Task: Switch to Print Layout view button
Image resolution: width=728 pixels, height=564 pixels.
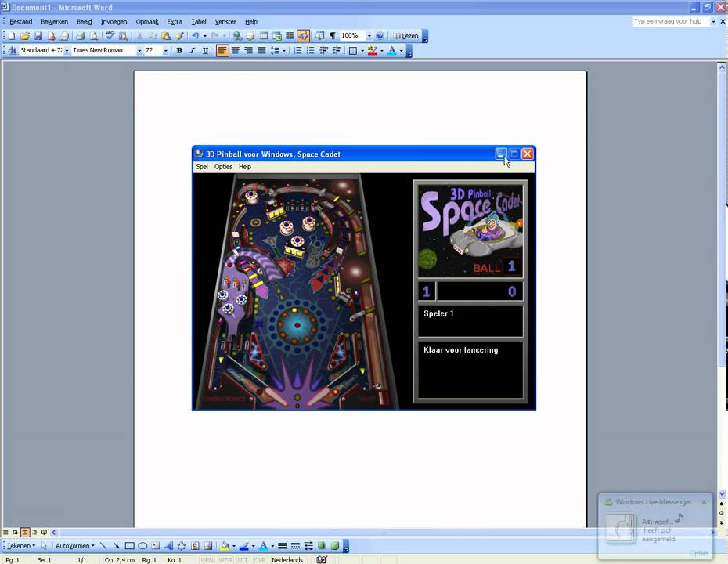Action: tap(25, 533)
